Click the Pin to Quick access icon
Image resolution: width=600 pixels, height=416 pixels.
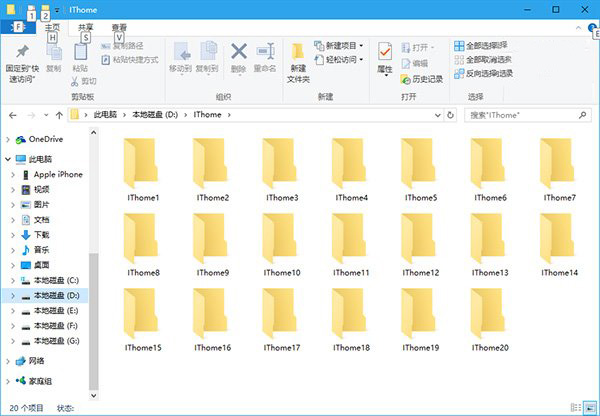pyautogui.click(x=22, y=52)
